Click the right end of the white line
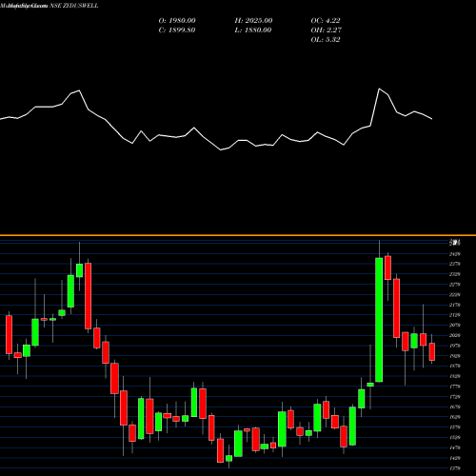Screen dimensions: 476x476 [x=432, y=119]
